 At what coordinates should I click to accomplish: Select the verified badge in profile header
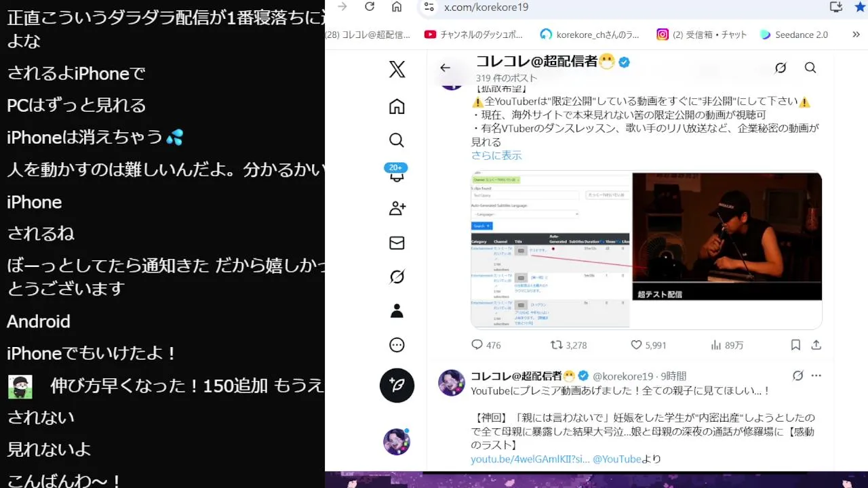(x=624, y=62)
